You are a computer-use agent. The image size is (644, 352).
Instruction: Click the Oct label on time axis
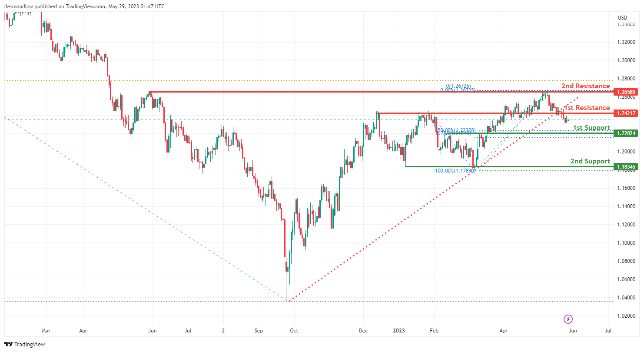(x=294, y=331)
